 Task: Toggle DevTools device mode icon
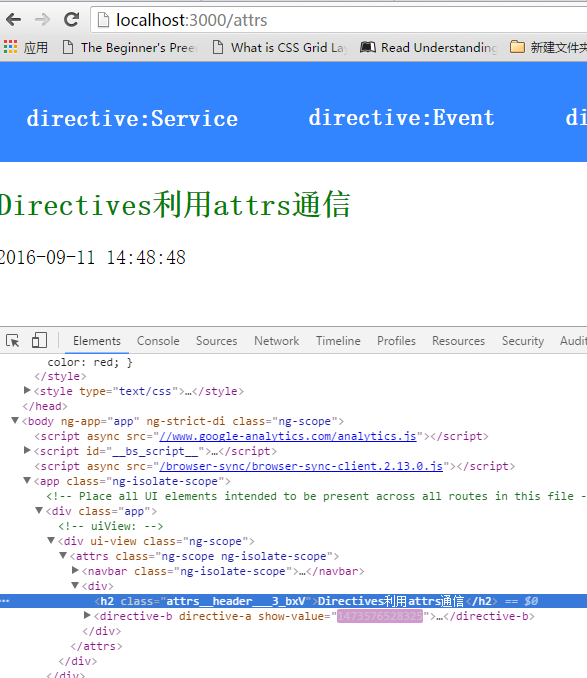click(x=39, y=340)
